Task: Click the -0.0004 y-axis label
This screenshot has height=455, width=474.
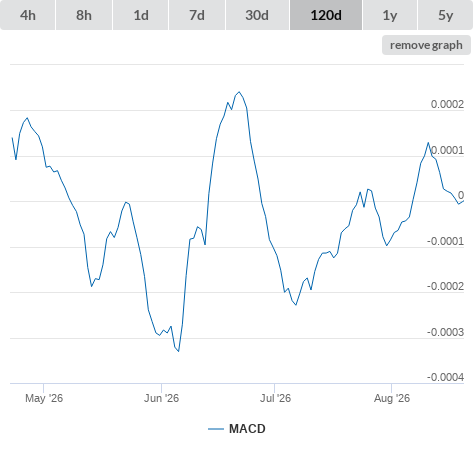Action: point(445,377)
